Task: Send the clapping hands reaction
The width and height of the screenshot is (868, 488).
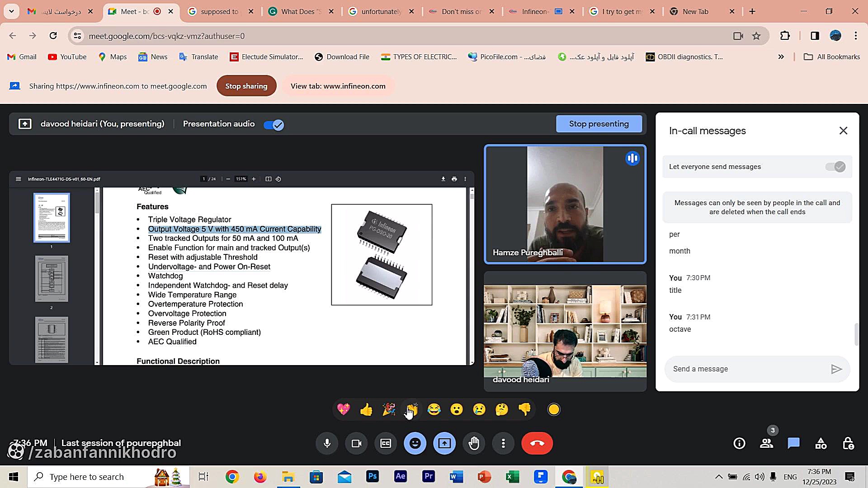Action: pos(411,409)
